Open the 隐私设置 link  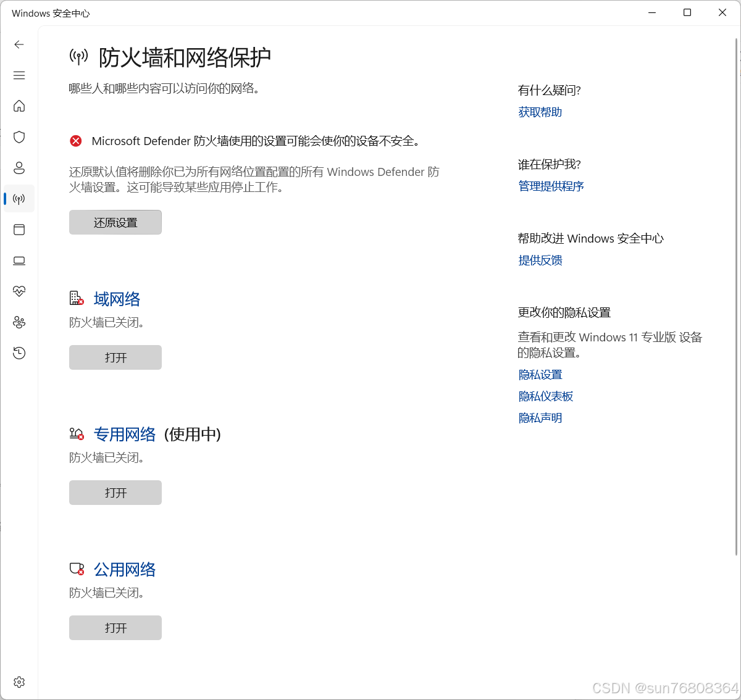[540, 375]
